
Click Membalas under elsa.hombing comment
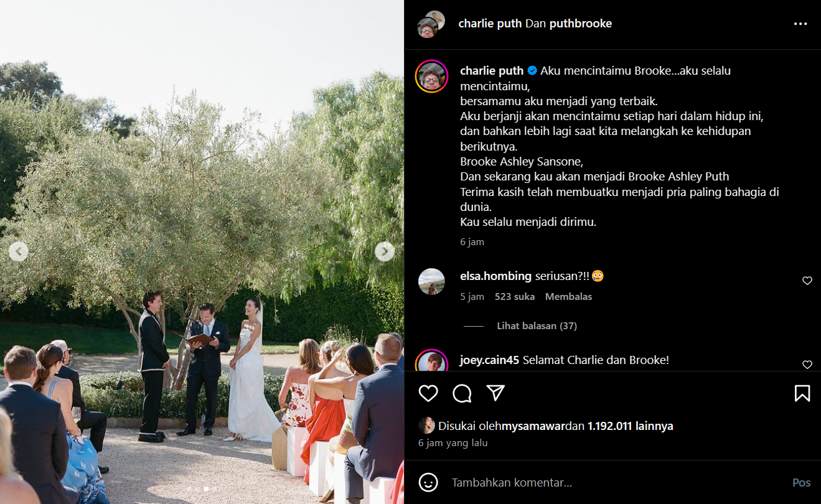pos(568,297)
